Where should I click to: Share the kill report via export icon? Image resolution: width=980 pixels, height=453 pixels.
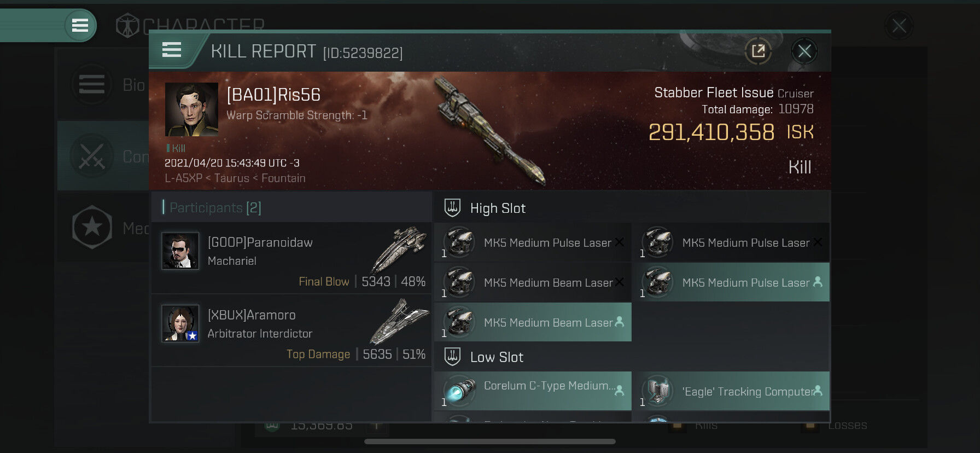coord(759,51)
